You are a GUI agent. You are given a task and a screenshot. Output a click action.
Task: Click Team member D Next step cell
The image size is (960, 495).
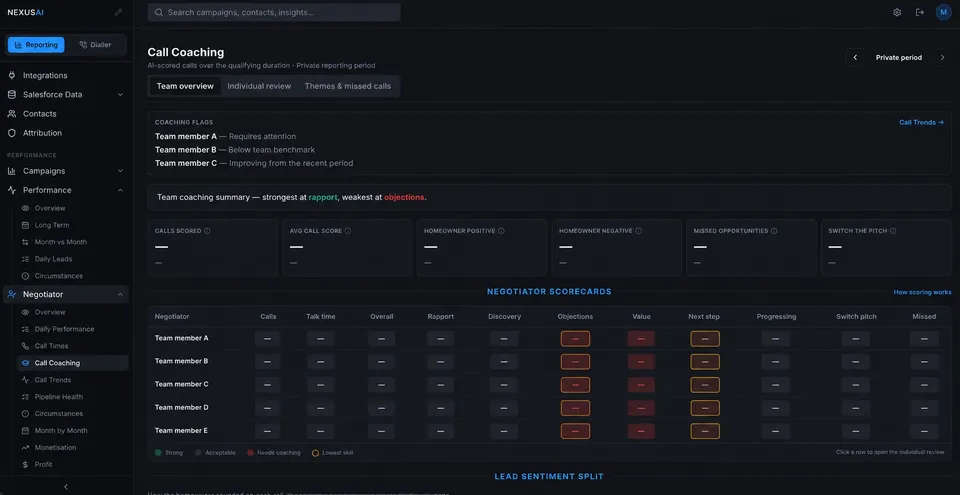coord(705,408)
